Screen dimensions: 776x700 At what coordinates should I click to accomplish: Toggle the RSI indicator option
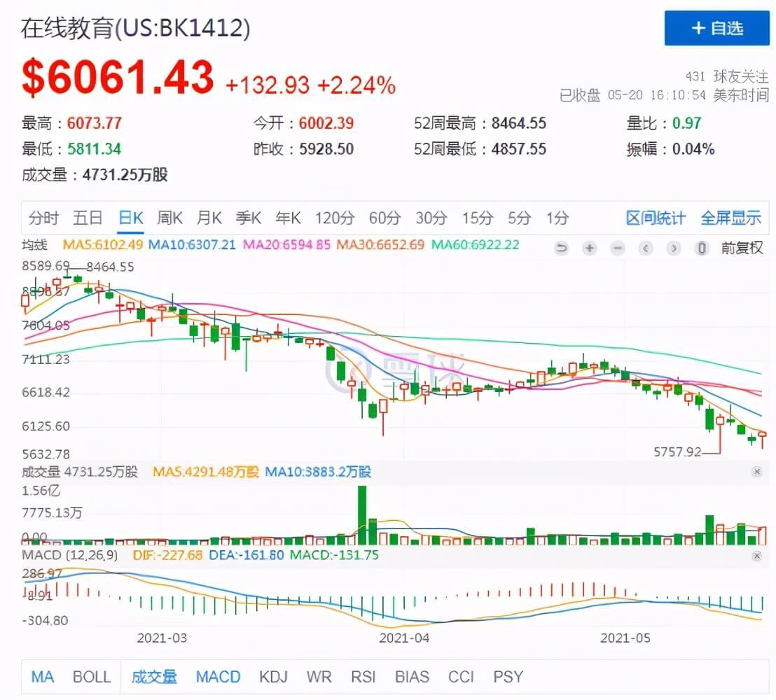point(363,676)
